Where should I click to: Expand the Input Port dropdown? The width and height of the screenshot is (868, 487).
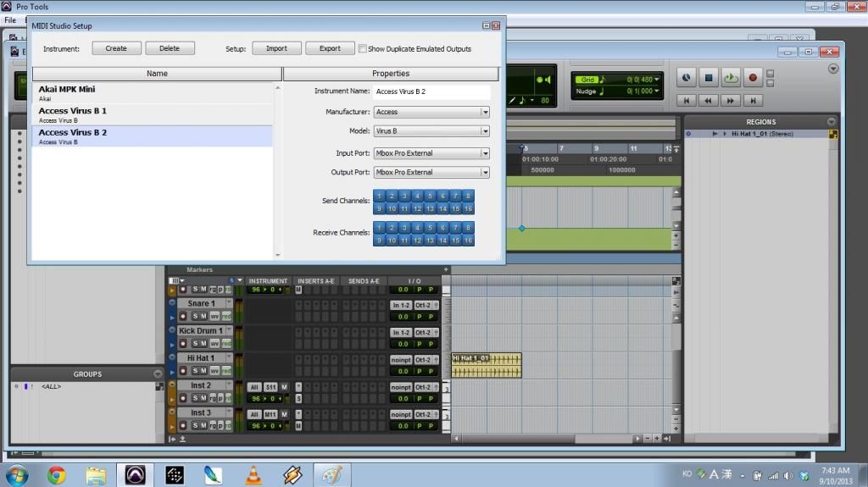[x=431, y=153]
